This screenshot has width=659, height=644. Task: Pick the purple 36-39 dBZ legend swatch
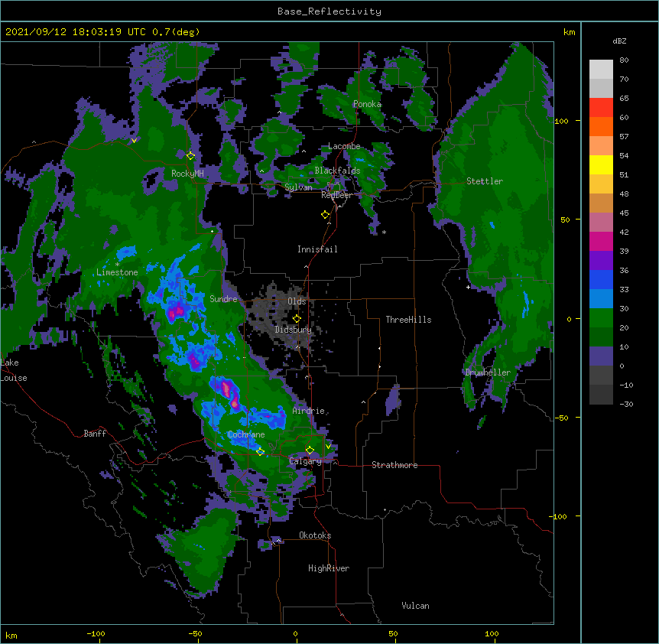click(x=601, y=261)
